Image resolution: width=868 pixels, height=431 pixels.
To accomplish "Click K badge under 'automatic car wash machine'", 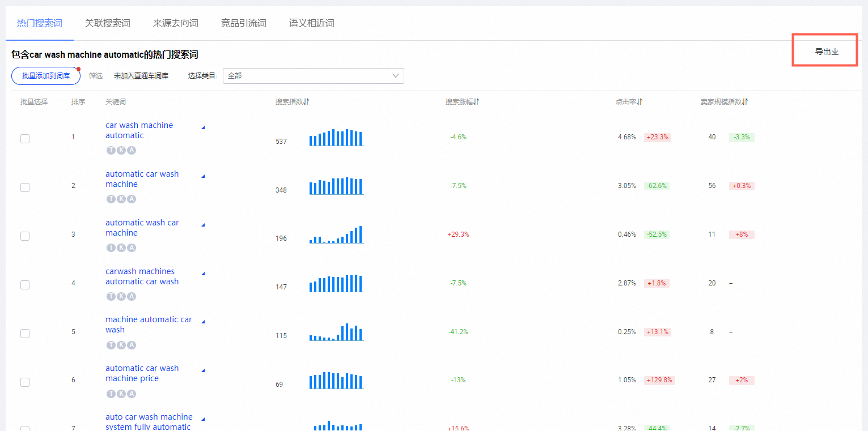I will click(121, 199).
